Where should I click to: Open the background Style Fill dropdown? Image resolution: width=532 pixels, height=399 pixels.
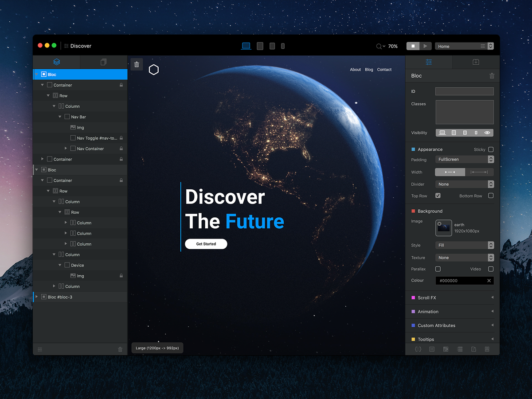click(x=464, y=245)
